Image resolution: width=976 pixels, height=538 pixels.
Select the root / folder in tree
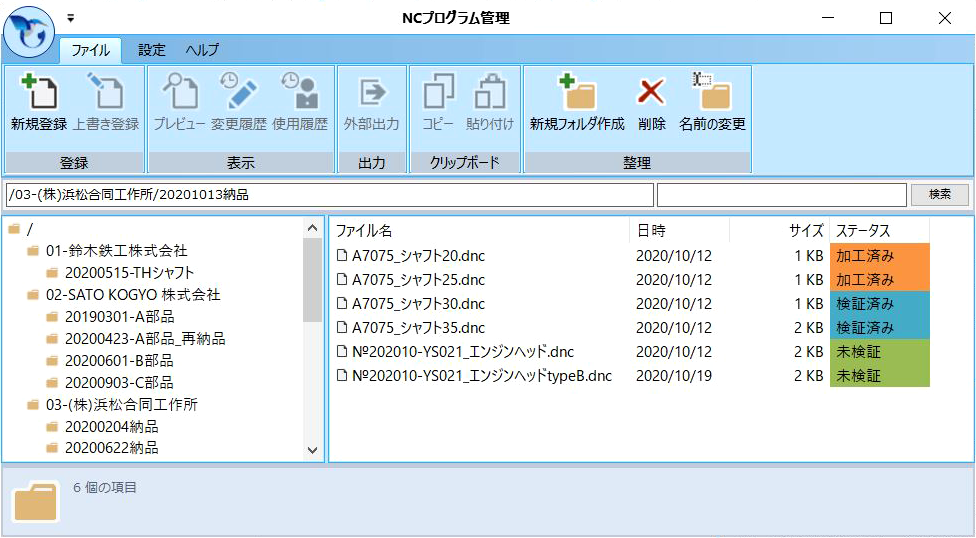(x=21, y=230)
